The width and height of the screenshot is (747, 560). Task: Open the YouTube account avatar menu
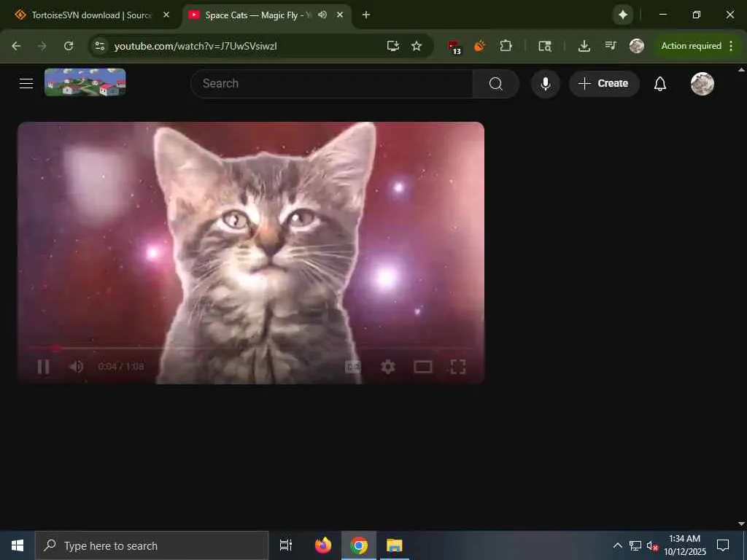tap(703, 84)
